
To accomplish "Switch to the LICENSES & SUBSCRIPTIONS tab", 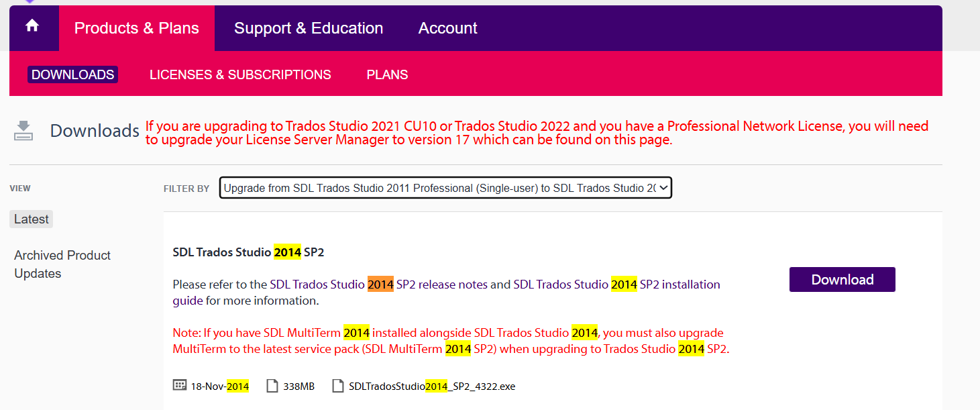I will coord(240,74).
